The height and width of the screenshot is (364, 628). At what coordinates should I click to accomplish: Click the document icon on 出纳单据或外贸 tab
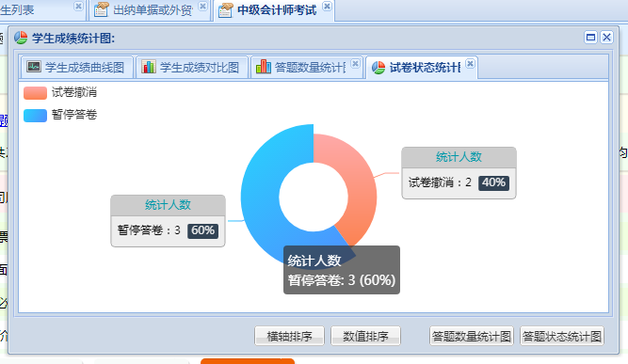102,9
